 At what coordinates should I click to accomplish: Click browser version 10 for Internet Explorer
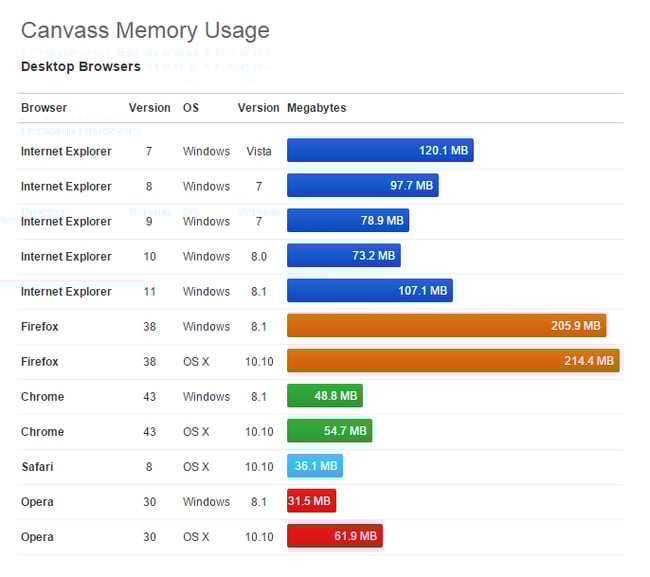pyautogui.click(x=150, y=257)
